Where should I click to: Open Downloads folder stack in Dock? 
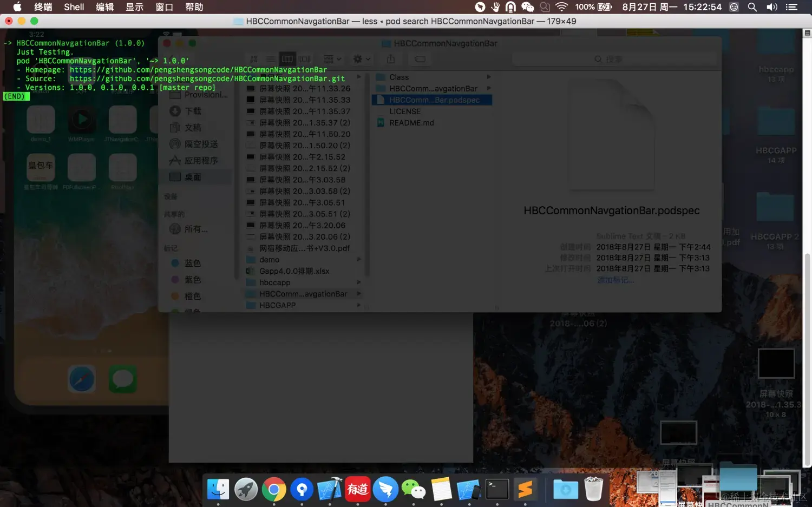(x=566, y=490)
